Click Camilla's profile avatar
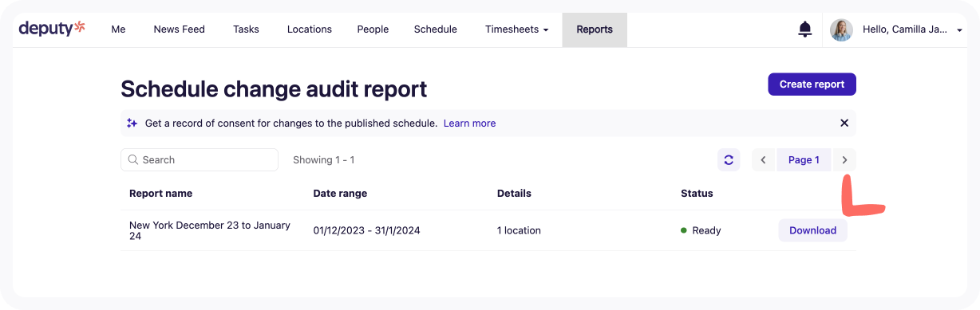The height and width of the screenshot is (310, 980). pos(841,29)
